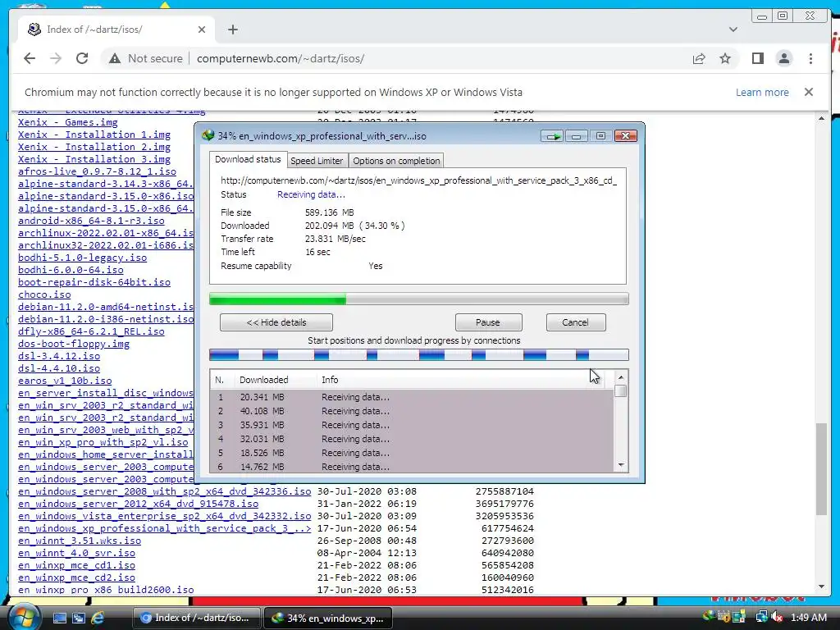Open en_winxp_mce_cd1.iso link
The height and width of the screenshot is (630, 840).
[76, 565]
